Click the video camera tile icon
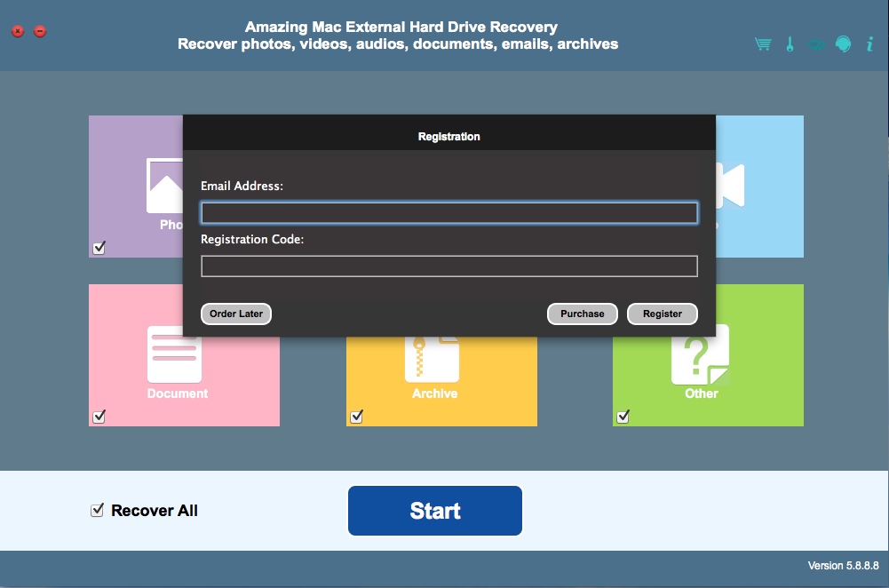Viewport: 889px width, 588px height. [730, 187]
